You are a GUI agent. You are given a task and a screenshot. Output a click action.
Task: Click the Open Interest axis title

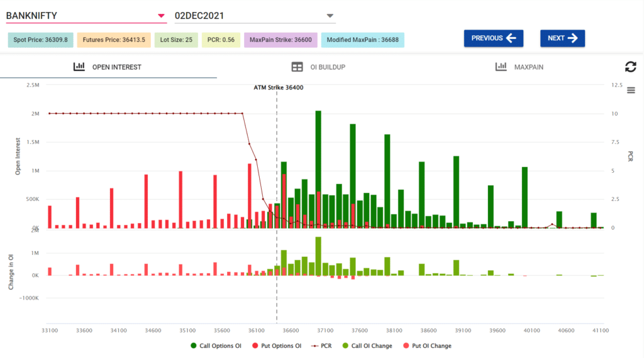point(18,156)
